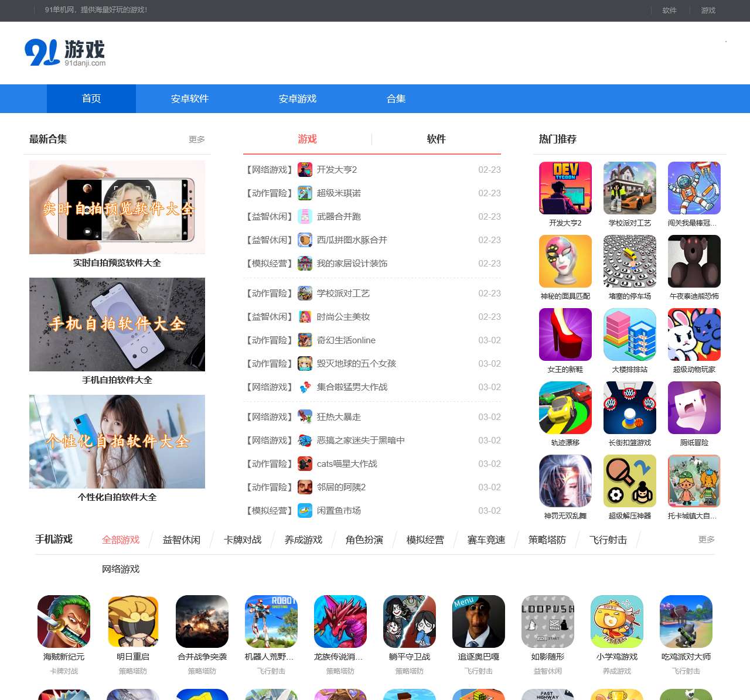Viewport: 750px width, 700px height.
Task: Click the small icon beside 闲置鱼市场
Action: click(305, 511)
